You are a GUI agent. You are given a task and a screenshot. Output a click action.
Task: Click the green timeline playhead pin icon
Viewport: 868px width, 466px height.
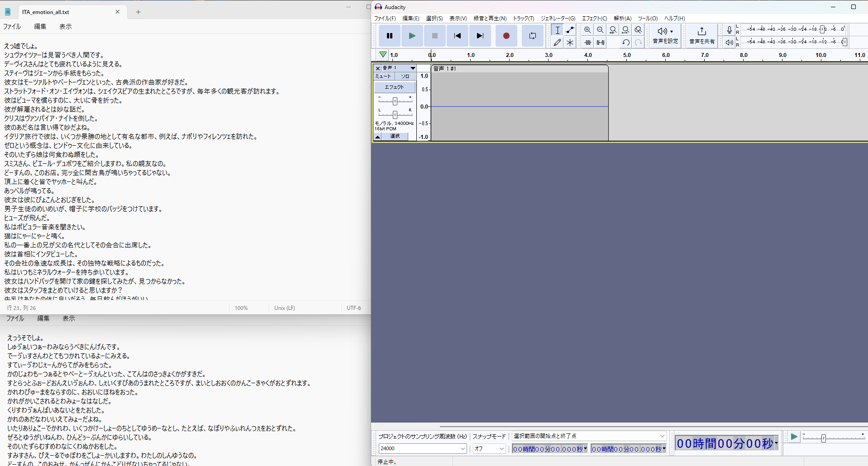tap(383, 55)
